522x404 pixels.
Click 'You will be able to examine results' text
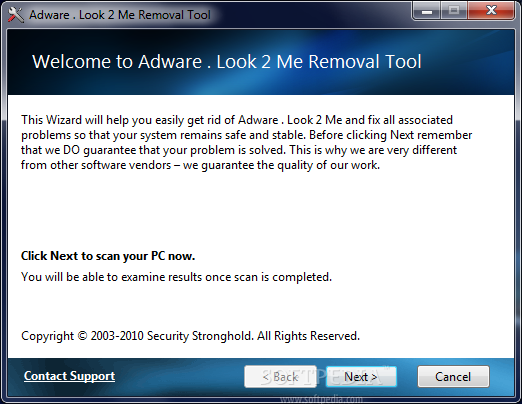[176, 277]
